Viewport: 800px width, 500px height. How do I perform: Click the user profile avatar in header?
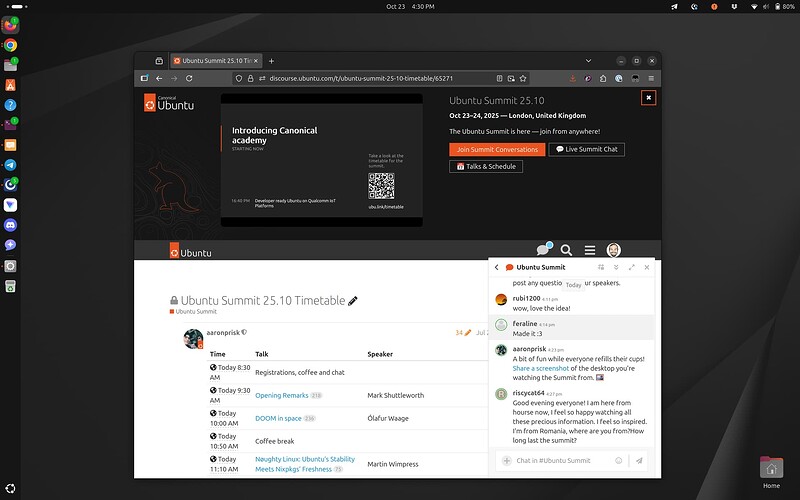tap(614, 250)
